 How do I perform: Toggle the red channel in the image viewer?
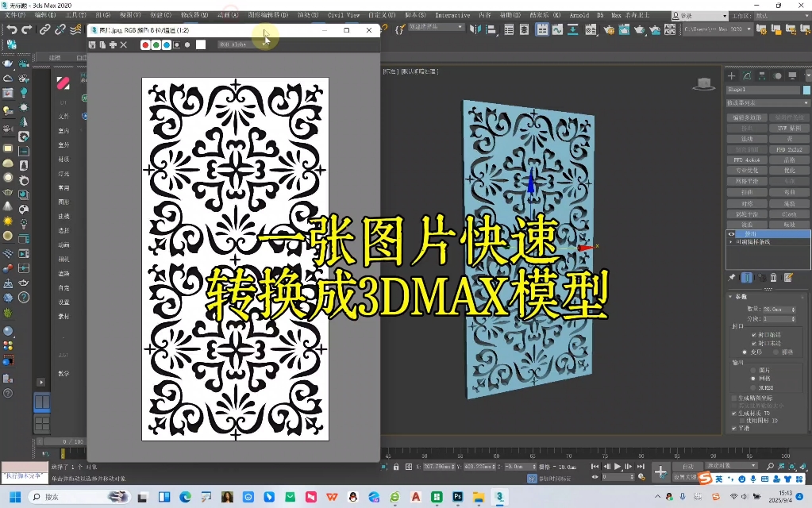click(145, 44)
